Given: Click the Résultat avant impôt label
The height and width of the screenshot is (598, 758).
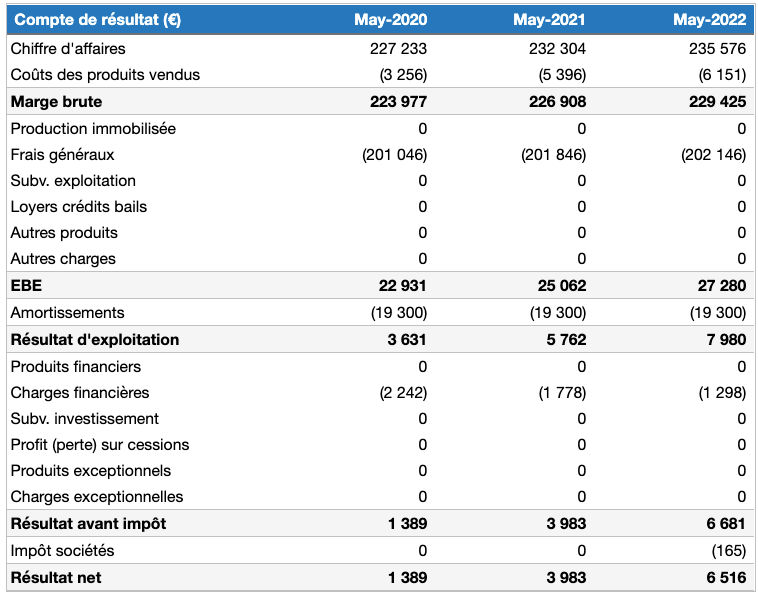Looking at the screenshot, I should tap(88, 523).
